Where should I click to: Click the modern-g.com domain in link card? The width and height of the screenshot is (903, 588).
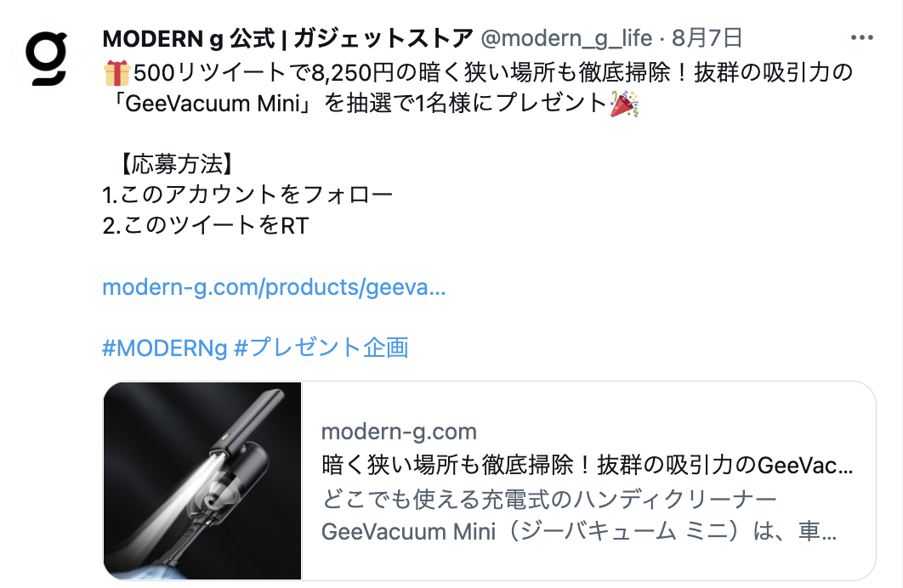pos(399,432)
